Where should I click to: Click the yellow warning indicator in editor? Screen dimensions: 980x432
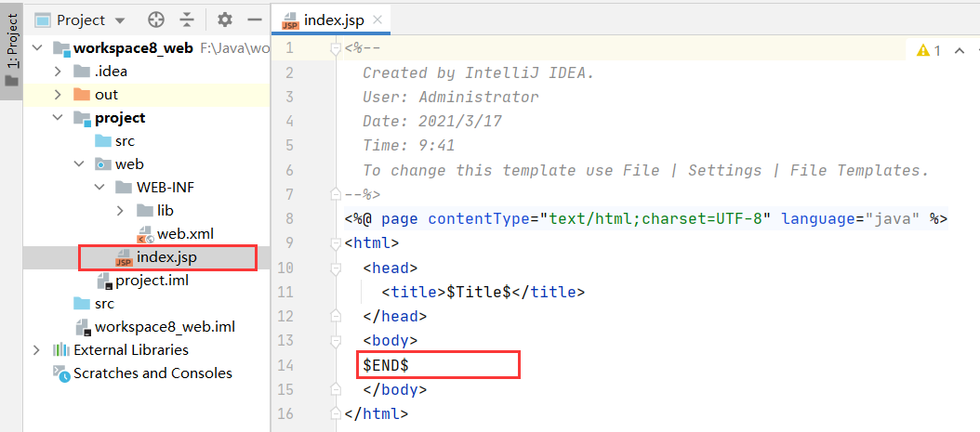click(929, 50)
